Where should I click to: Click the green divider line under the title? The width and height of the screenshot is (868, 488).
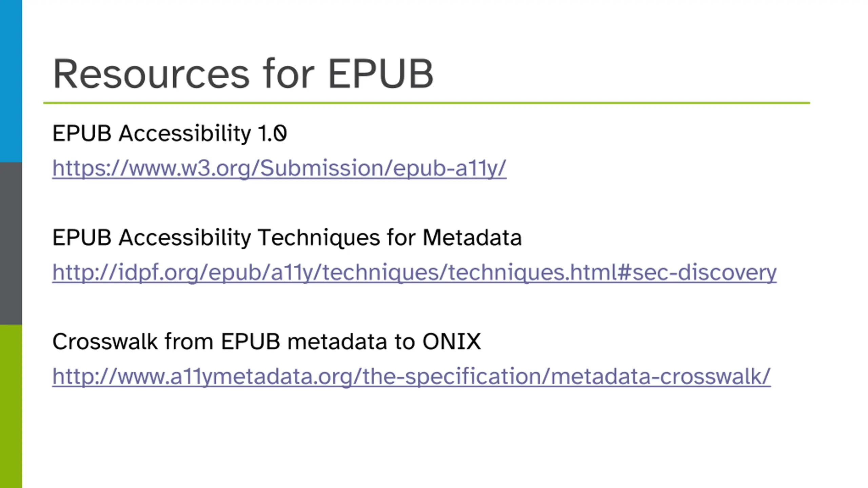point(427,103)
